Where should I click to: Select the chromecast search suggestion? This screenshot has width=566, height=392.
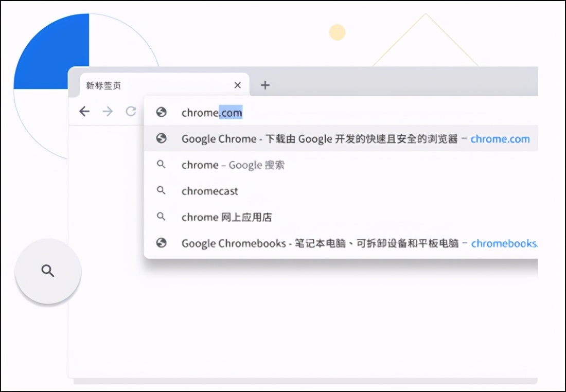(x=209, y=191)
